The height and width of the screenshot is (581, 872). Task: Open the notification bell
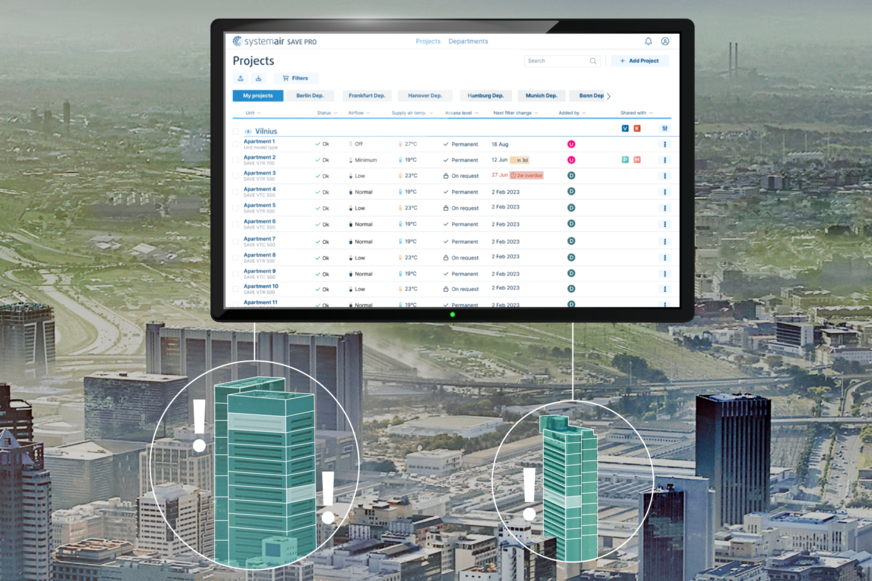coord(649,39)
